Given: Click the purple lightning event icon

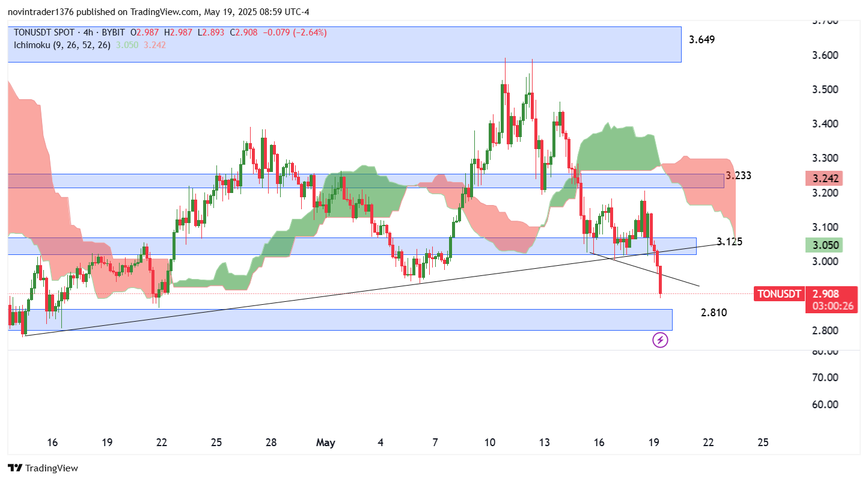Looking at the screenshot, I should 660,340.
